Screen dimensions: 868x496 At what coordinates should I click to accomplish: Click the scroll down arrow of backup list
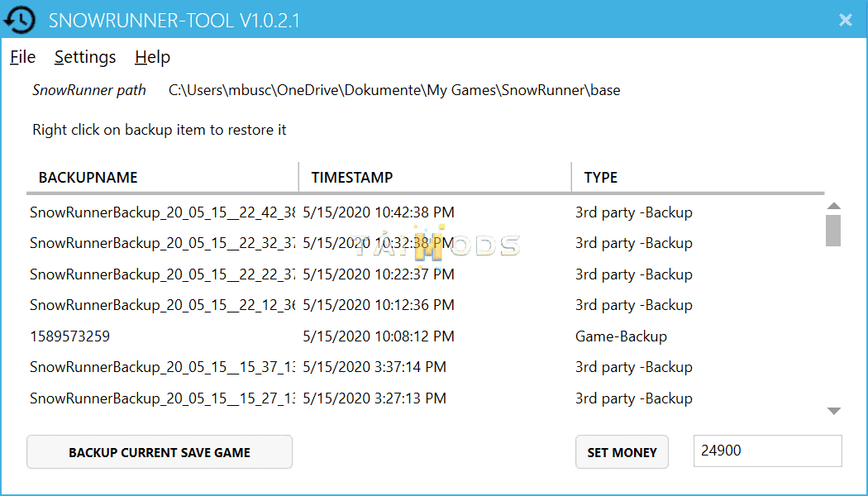[833, 411]
